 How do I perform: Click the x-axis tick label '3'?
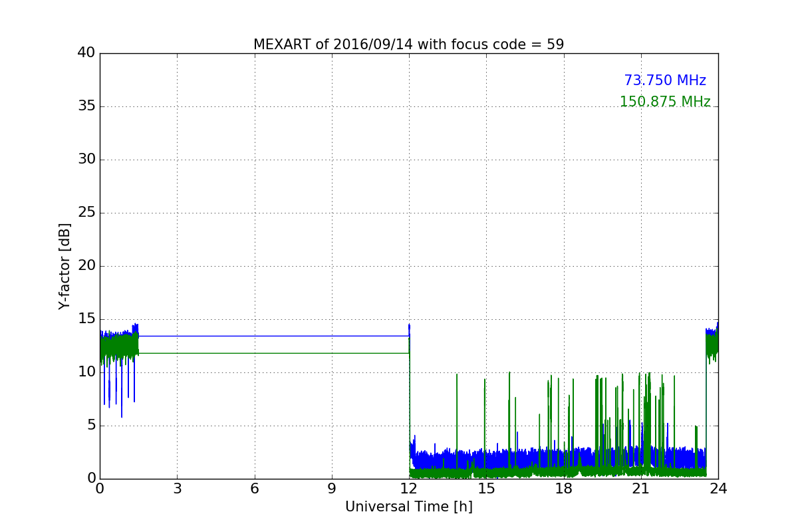[x=177, y=489]
